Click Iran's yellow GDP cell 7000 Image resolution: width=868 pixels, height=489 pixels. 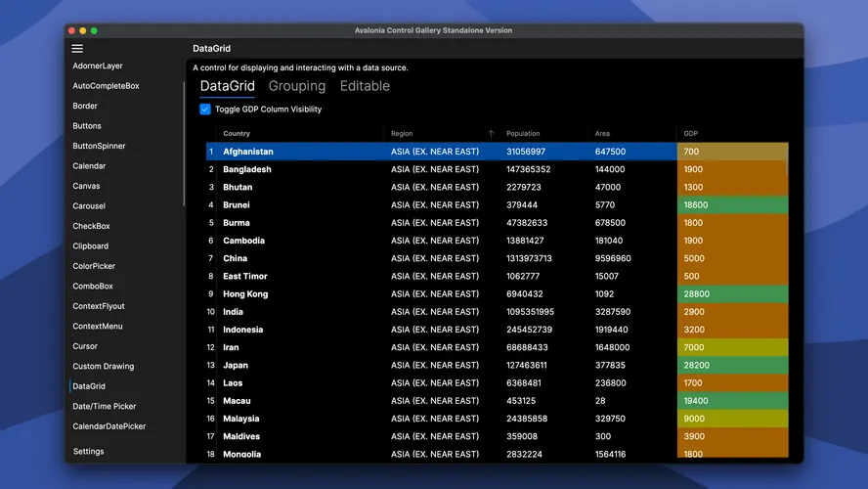[x=731, y=347]
